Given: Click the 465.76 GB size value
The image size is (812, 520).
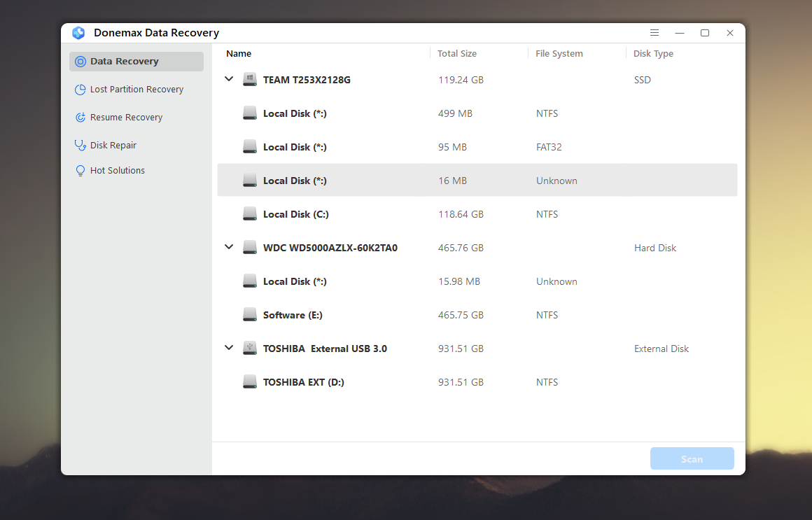Looking at the screenshot, I should click(x=461, y=248).
